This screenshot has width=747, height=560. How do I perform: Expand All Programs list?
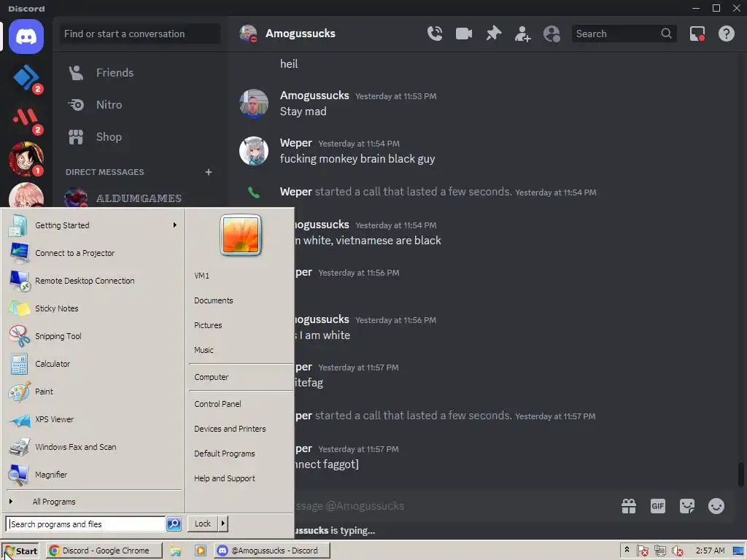93,502
